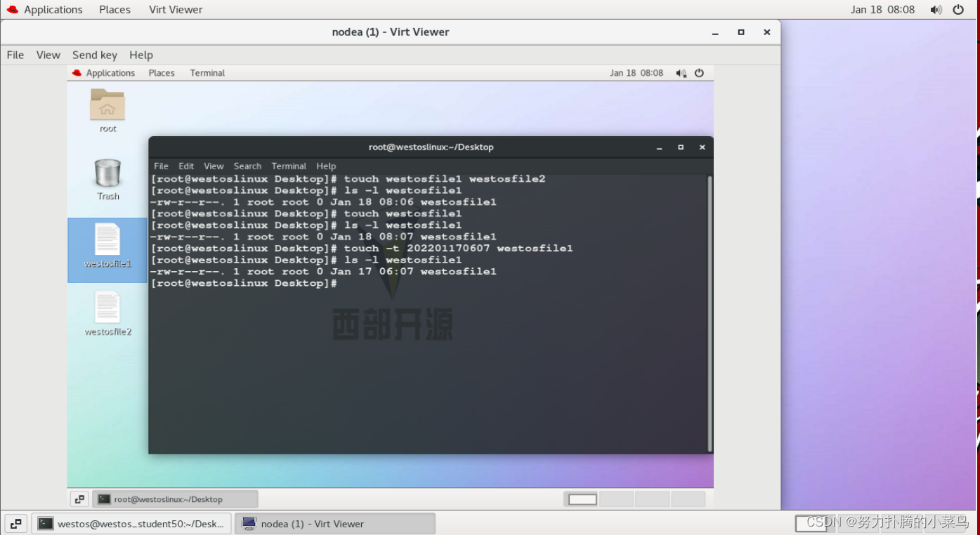980x535 pixels.
Task: Open guest Terminal app menu in top bar
Action: coord(207,73)
